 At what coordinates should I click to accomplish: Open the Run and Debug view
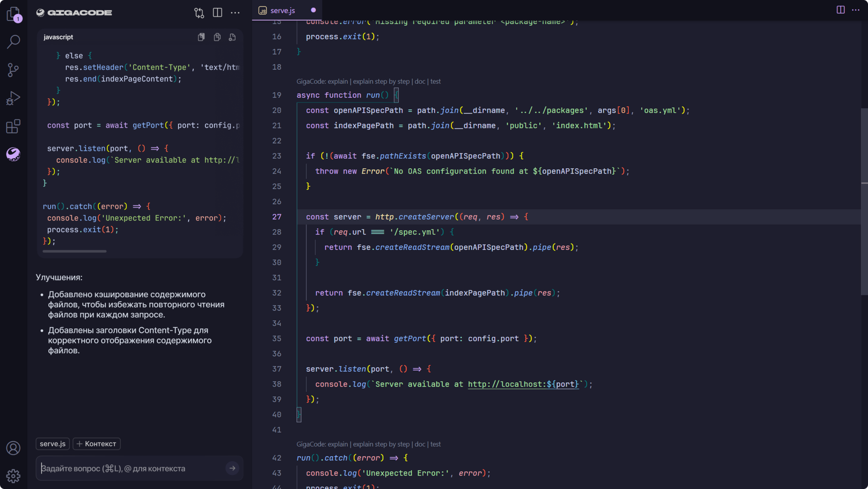pyautogui.click(x=13, y=98)
